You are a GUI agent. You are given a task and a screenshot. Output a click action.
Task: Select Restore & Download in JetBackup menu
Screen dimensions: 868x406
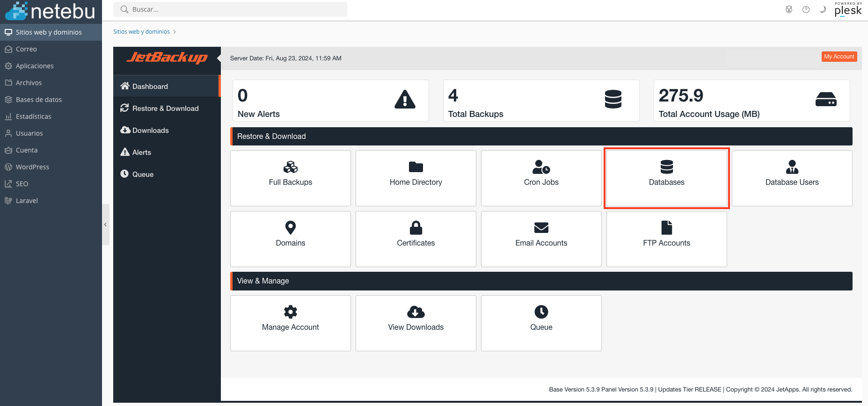(x=167, y=108)
